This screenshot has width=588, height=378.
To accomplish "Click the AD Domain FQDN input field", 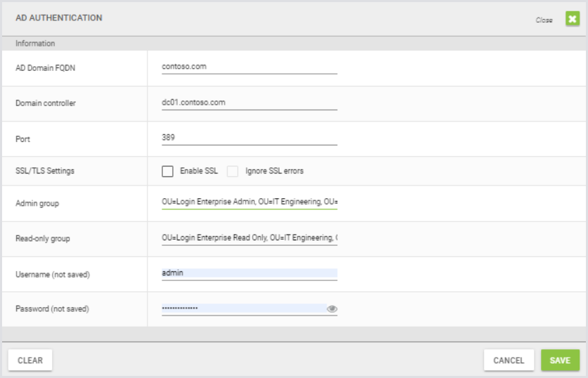I will 249,67.
